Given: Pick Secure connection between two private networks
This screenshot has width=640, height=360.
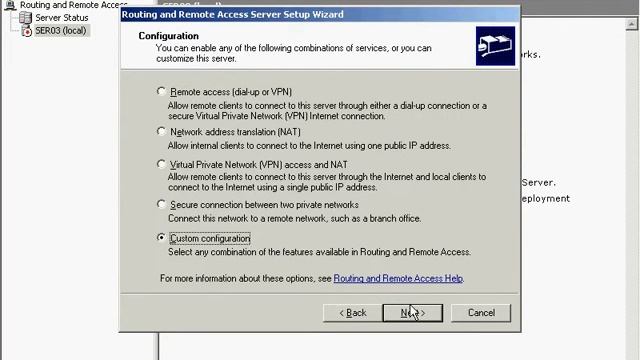Looking at the screenshot, I should point(162,204).
